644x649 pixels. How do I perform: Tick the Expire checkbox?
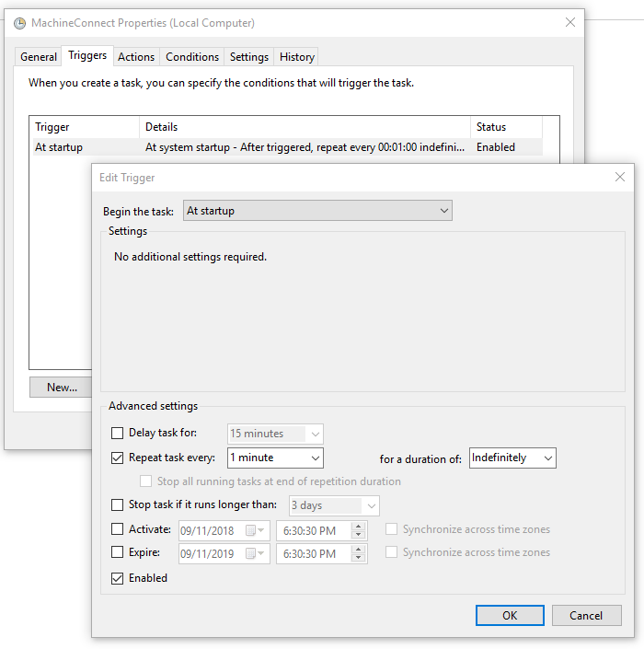(117, 553)
